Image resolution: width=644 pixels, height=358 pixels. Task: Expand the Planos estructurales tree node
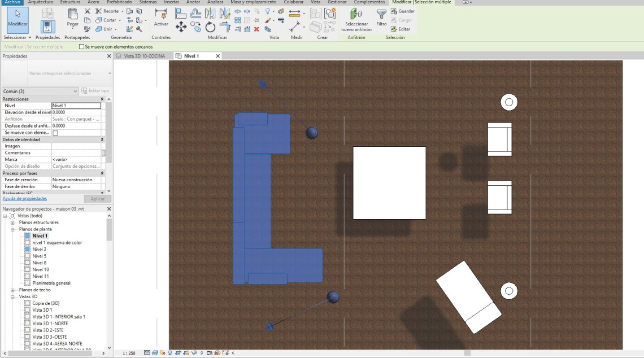coord(12,222)
